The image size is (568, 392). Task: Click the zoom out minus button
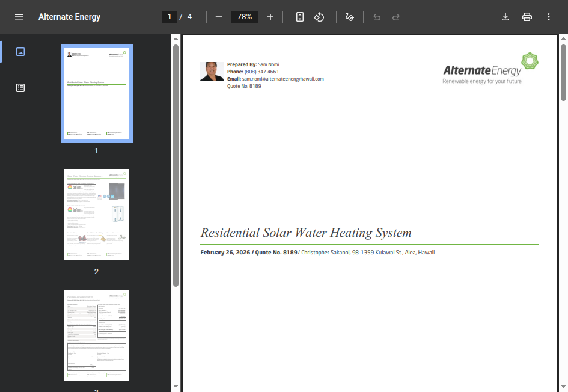coord(219,17)
